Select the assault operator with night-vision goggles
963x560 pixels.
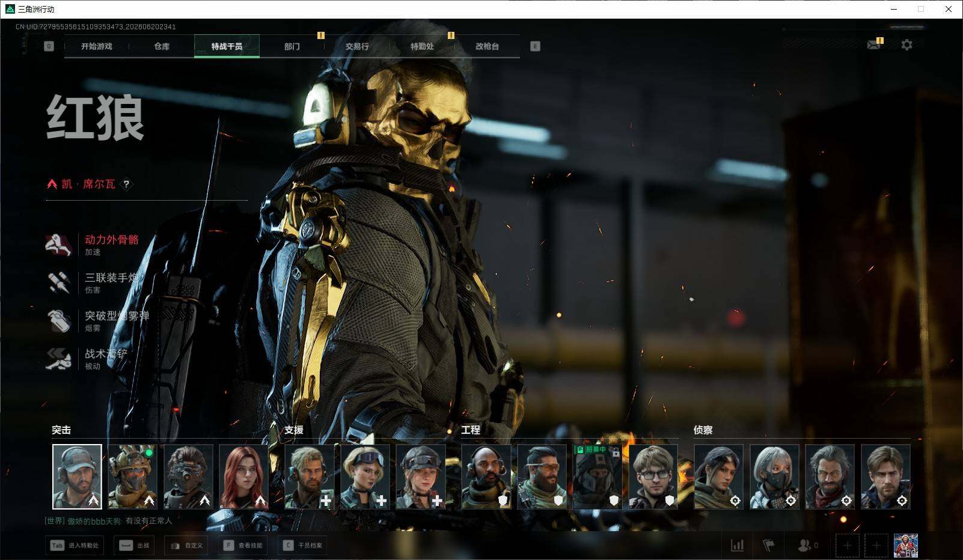(x=188, y=476)
